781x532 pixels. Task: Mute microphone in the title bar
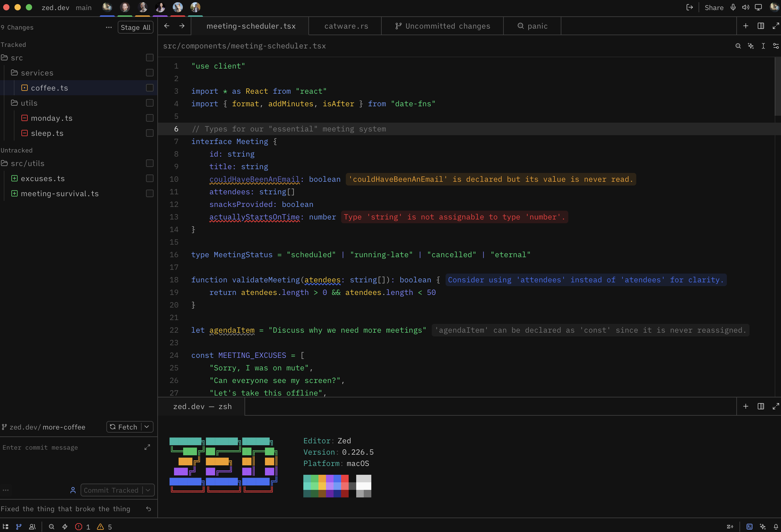[733, 8]
